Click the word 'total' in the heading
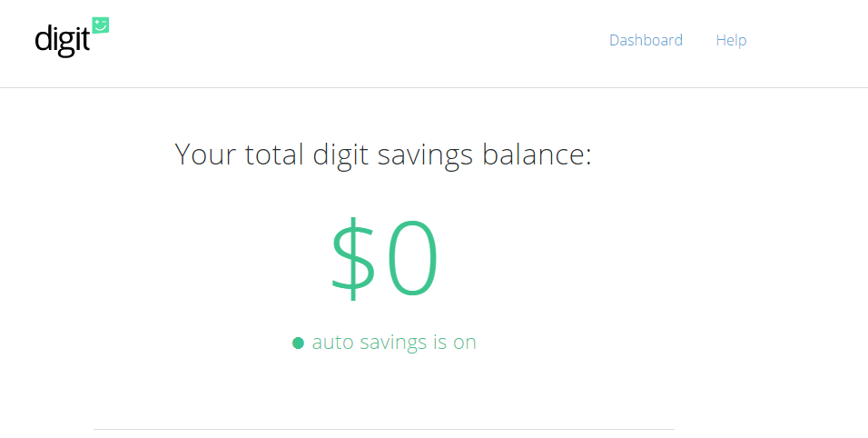The height and width of the screenshot is (438, 868). click(x=275, y=154)
